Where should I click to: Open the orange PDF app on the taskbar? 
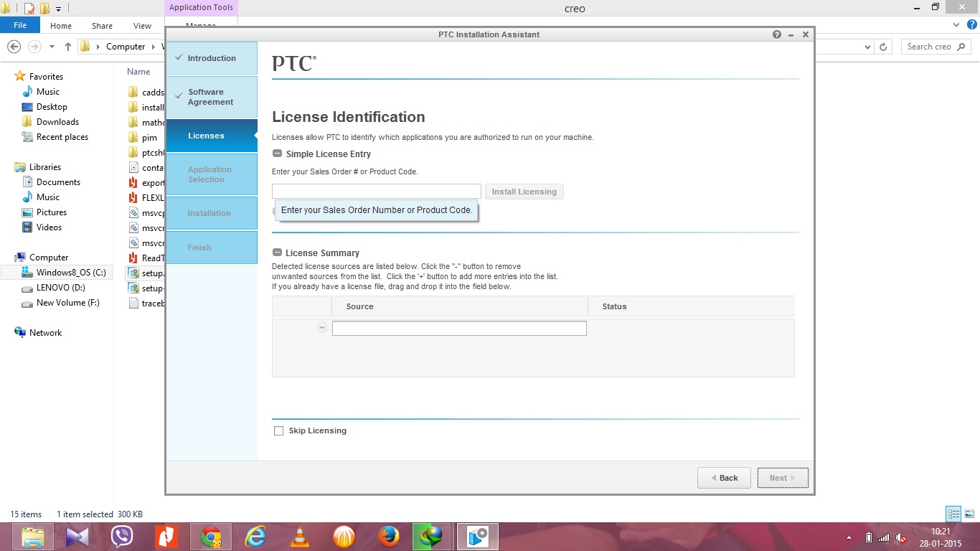pos(166,537)
